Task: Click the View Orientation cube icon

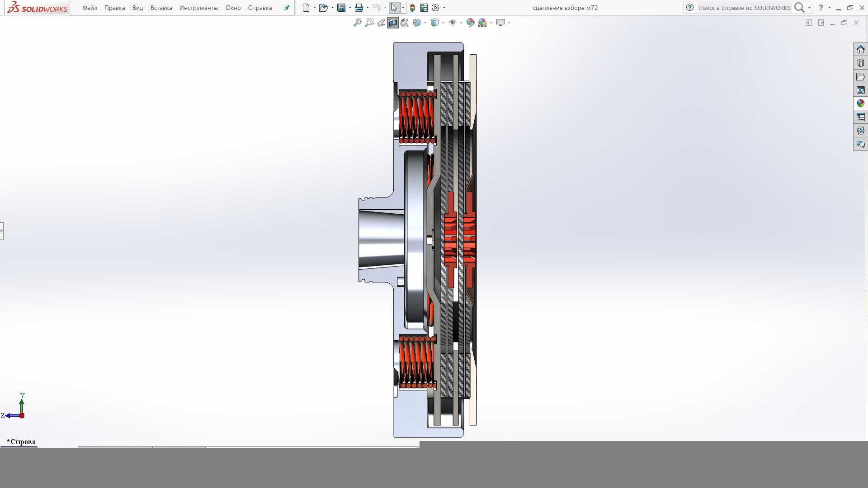Action: point(417,23)
